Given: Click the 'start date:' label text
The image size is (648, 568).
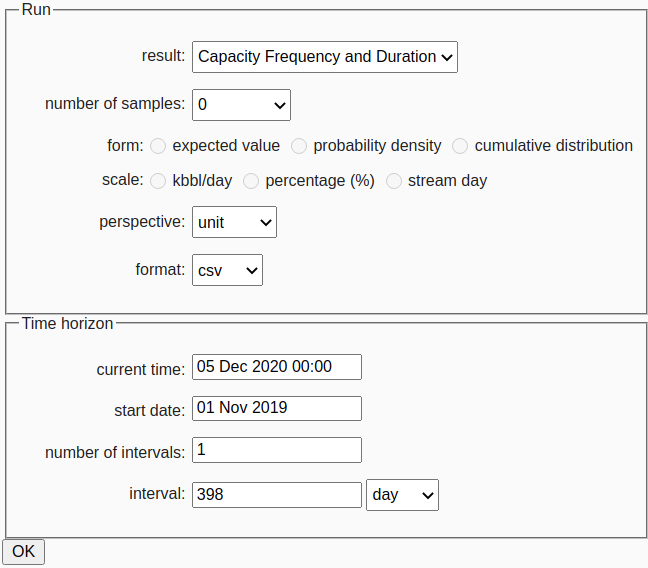Looking at the screenshot, I should pyautogui.click(x=149, y=410).
